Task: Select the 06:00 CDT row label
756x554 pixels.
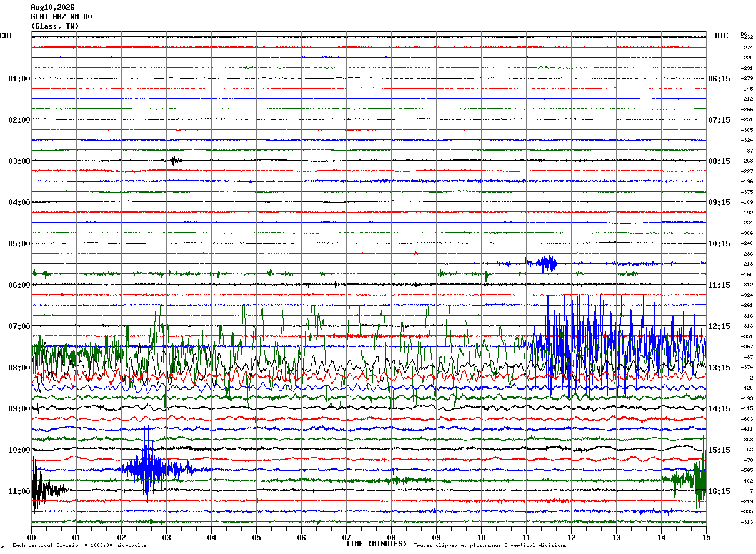Action: click(x=19, y=285)
